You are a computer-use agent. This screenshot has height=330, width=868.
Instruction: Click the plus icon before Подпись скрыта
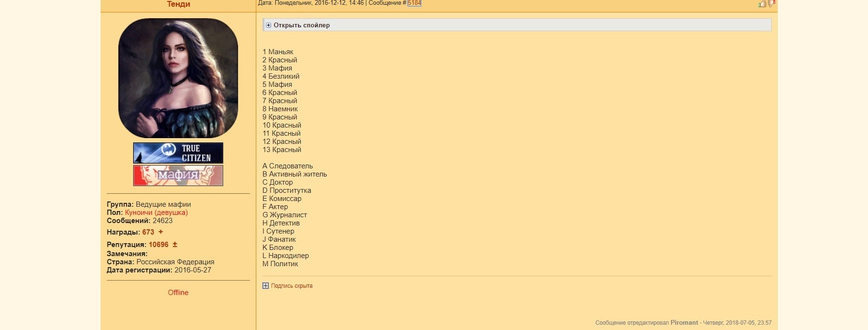tap(266, 286)
